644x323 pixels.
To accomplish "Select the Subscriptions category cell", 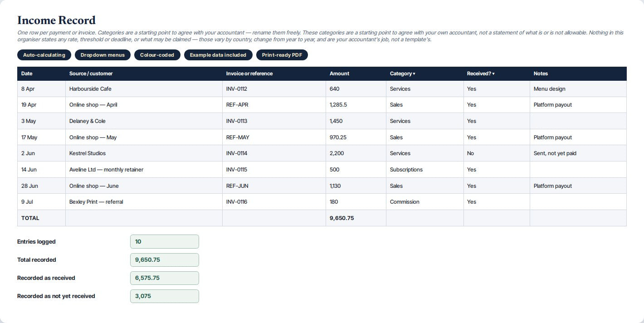I will click(424, 170).
